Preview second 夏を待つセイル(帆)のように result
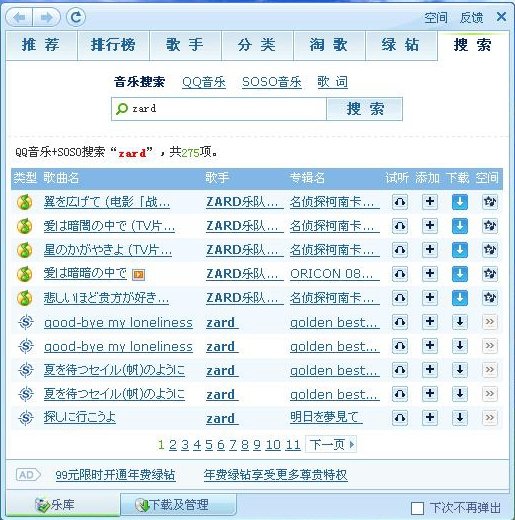The width and height of the screenshot is (515, 520). point(400,394)
